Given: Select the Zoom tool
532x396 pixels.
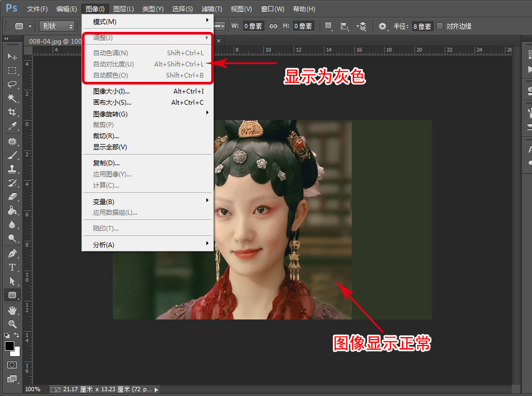Looking at the screenshot, I should (x=12, y=324).
